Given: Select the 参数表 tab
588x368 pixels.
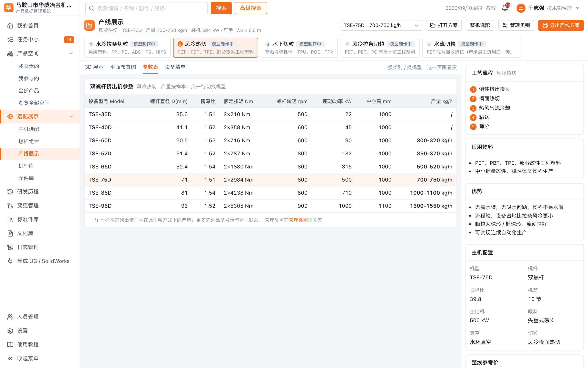Looking at the screenshot, I should click(150, 67).
